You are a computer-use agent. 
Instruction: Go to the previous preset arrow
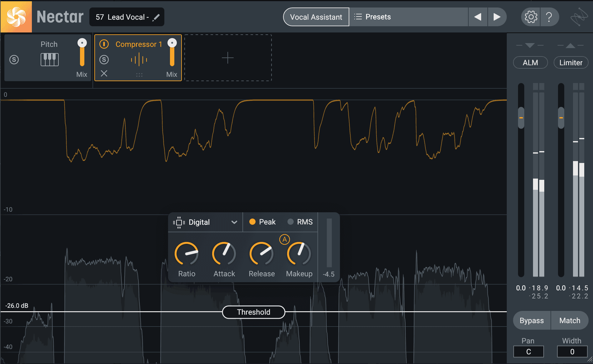pos(478,17)
